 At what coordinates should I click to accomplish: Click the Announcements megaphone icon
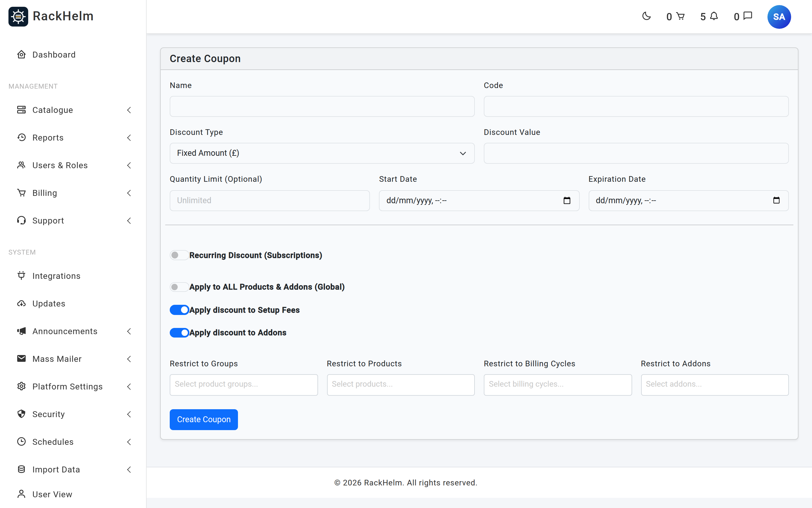point(21,331)
